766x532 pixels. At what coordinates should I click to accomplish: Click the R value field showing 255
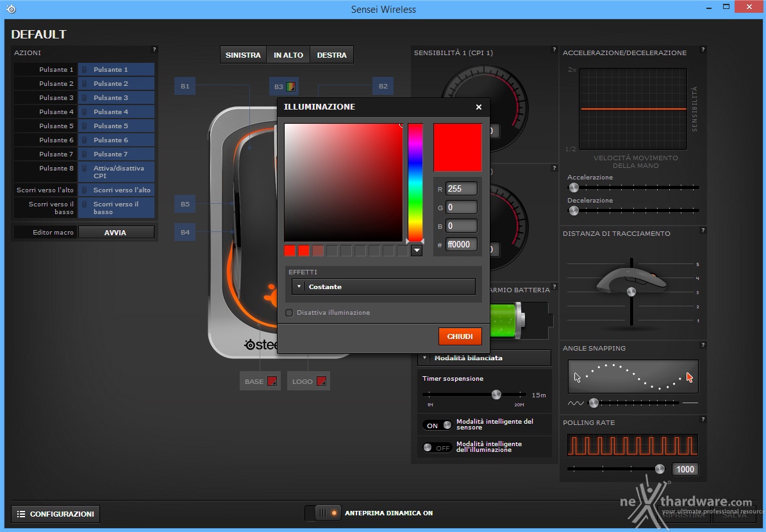[461, 189]
